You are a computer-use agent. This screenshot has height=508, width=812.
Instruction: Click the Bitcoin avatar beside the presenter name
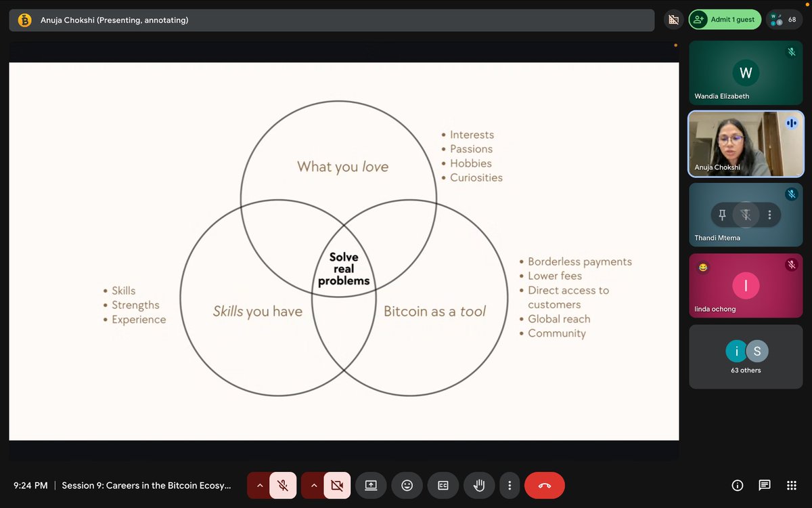pyautogui.click(x=25, y=20)
